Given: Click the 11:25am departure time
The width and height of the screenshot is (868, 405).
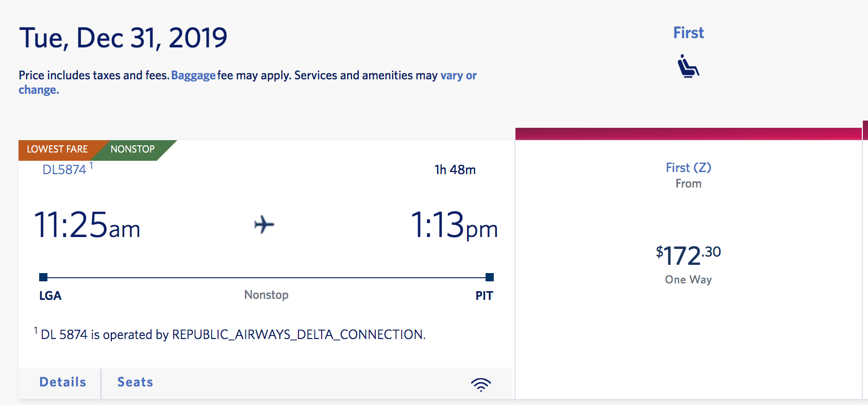Looking at the screenshot, I should click(87, 226).
